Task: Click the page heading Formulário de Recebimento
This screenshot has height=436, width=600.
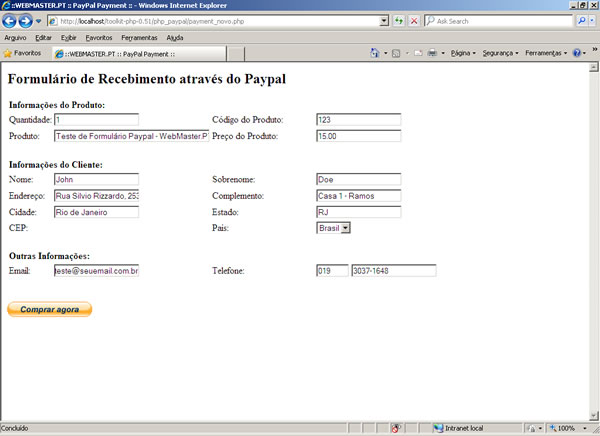Action: [147, 79]
